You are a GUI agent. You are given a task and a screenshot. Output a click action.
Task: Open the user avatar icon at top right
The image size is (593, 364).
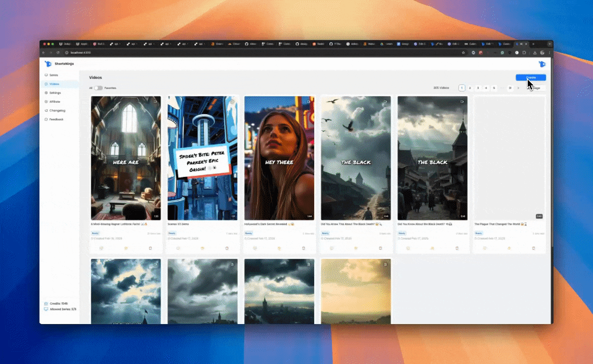point(542,64)
